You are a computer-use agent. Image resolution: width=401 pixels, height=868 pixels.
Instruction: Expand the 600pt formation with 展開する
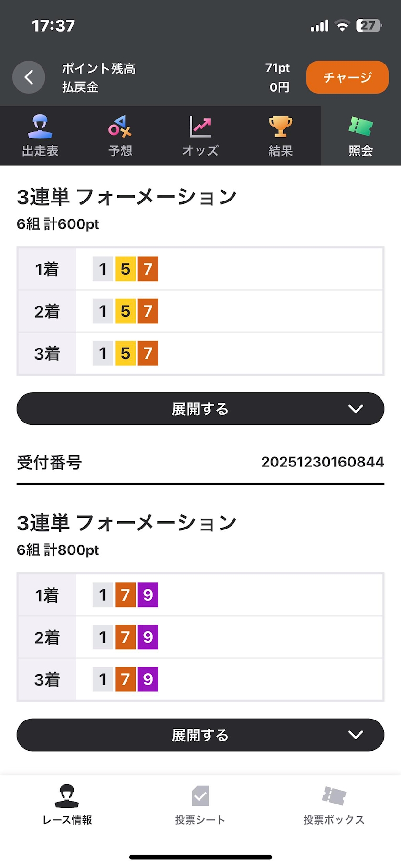(x=200, y=409)
